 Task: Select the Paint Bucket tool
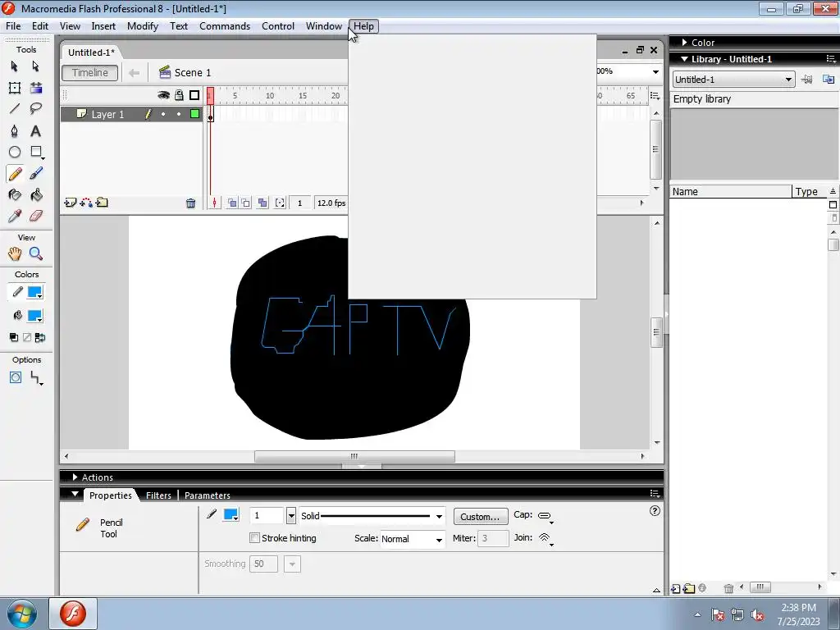click(36, 195)
